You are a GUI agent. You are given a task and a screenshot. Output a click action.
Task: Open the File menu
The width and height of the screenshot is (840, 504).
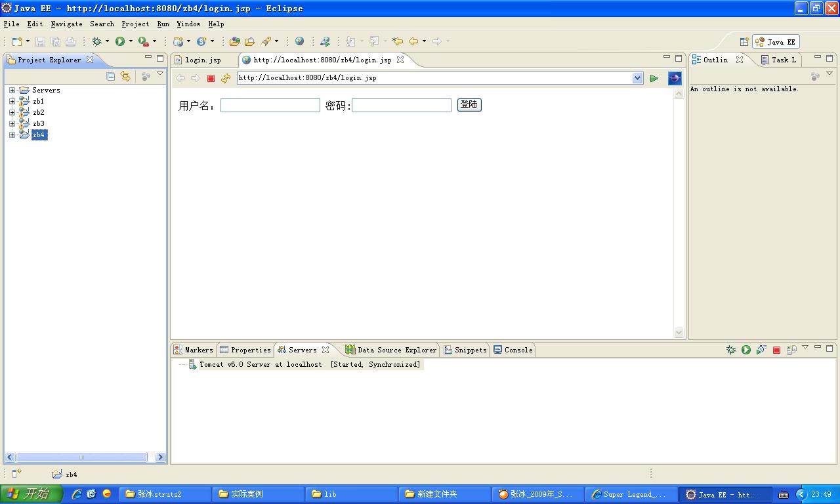click(11, 24)
